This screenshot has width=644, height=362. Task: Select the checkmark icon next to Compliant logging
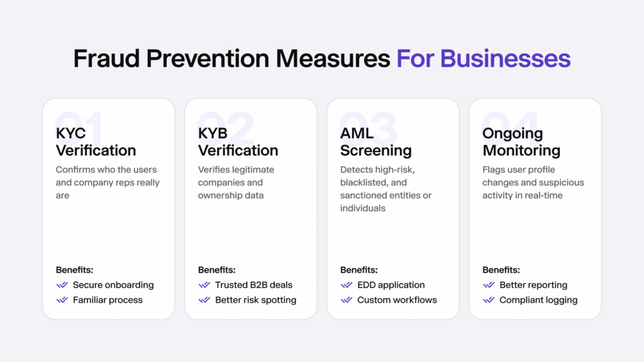click(x=488, y=300)
